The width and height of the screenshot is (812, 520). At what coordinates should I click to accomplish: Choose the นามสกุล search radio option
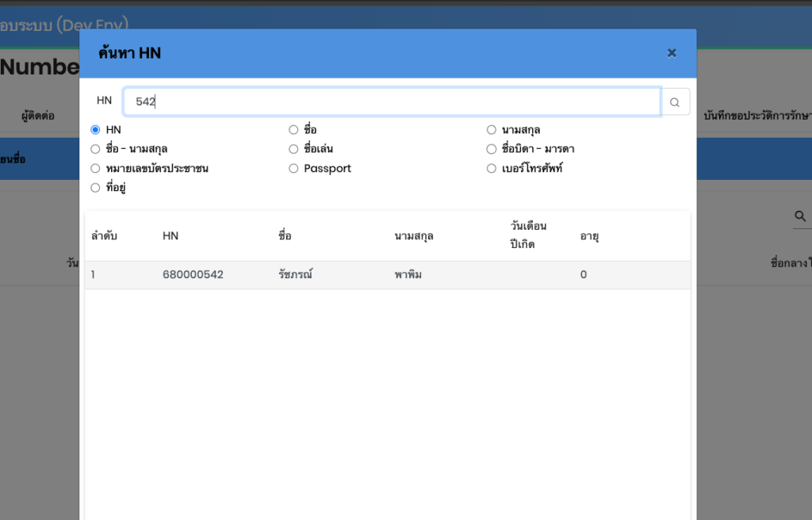pos(492,129)
